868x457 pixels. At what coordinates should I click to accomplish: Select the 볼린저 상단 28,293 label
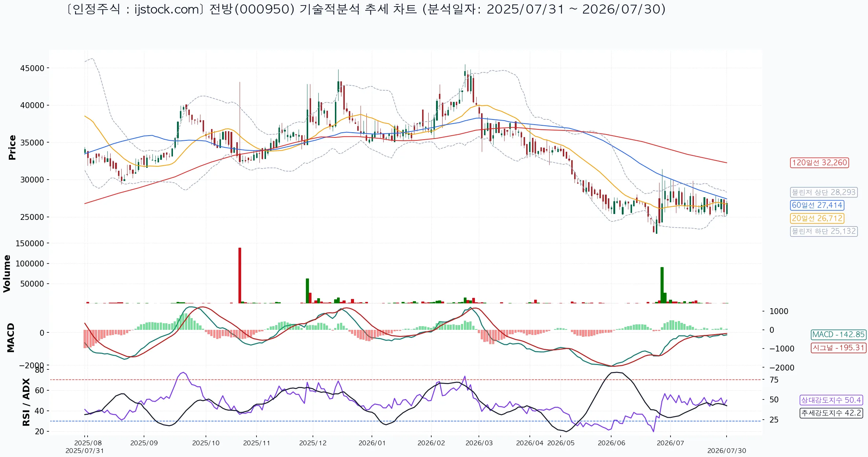click(824, 192)
